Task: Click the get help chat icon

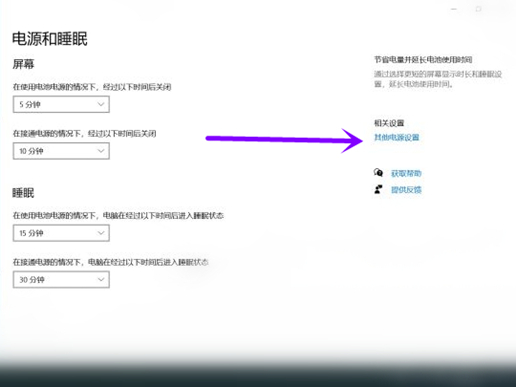Action: coord(378,173)
